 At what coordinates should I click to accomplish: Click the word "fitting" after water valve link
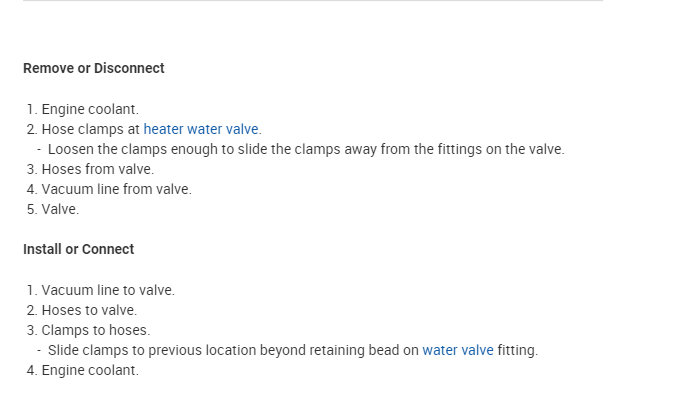[x=517, y=350]
